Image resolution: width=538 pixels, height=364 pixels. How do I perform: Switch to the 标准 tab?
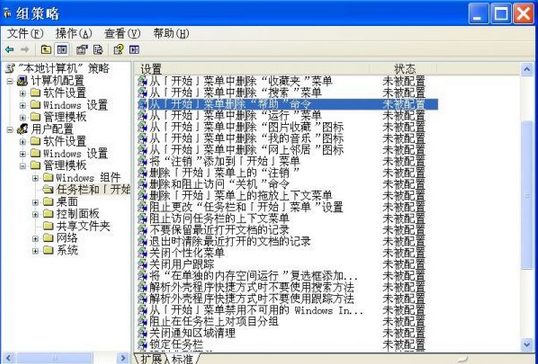pos(183,359)
